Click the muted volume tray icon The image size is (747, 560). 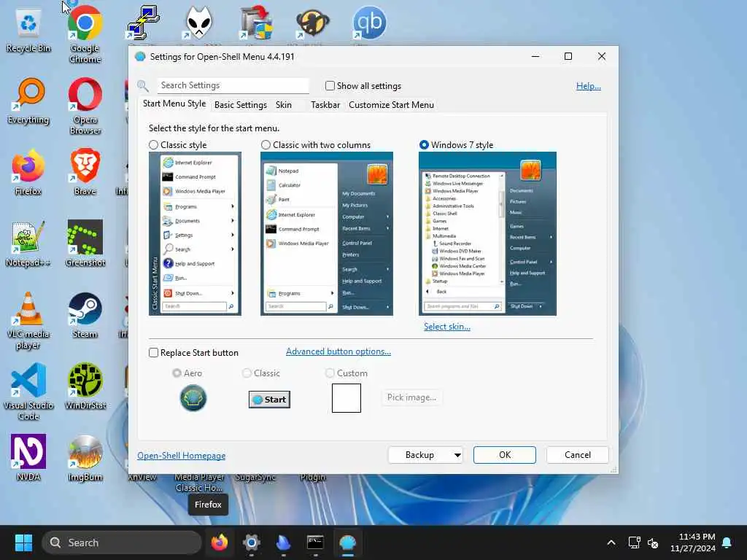point(653,542)
